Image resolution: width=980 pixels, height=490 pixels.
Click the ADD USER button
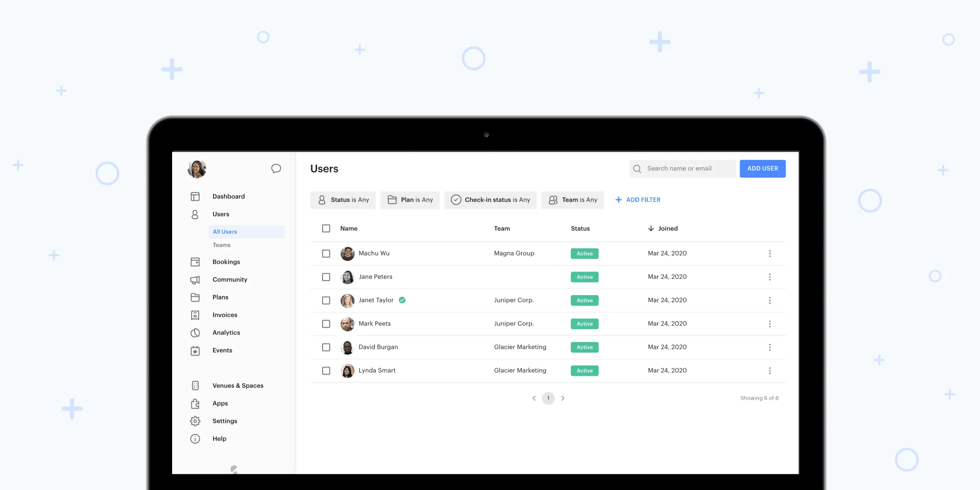point(762,168)
